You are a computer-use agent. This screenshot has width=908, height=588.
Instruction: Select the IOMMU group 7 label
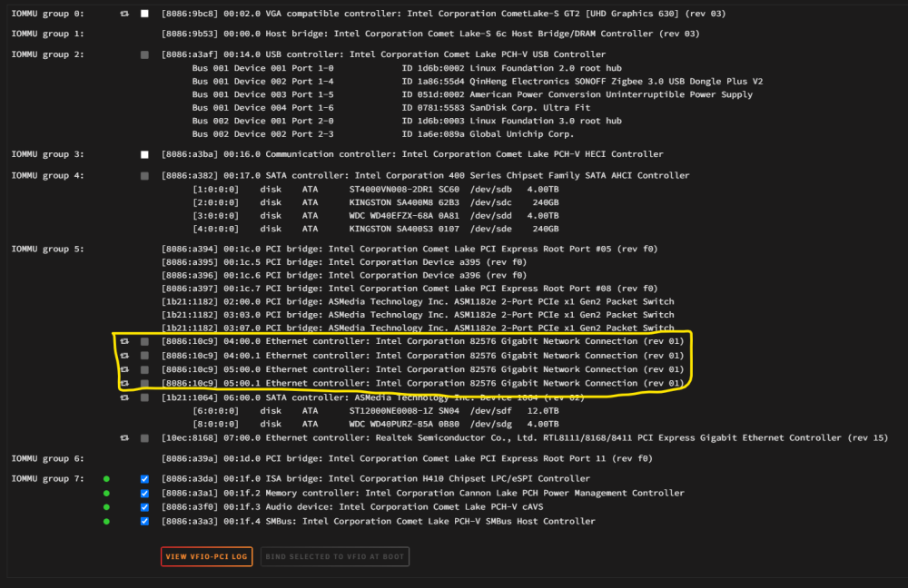[x=47, y=478]
